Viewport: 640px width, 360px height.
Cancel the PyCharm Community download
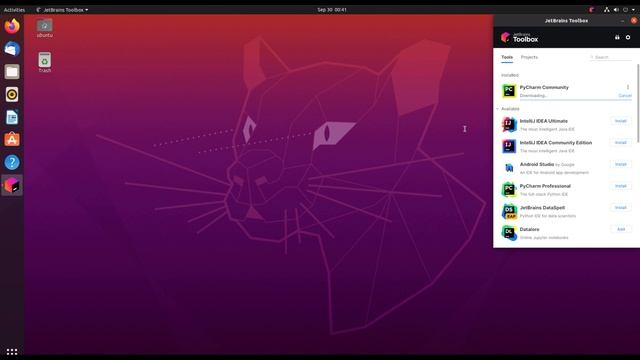tap(625, 96)
